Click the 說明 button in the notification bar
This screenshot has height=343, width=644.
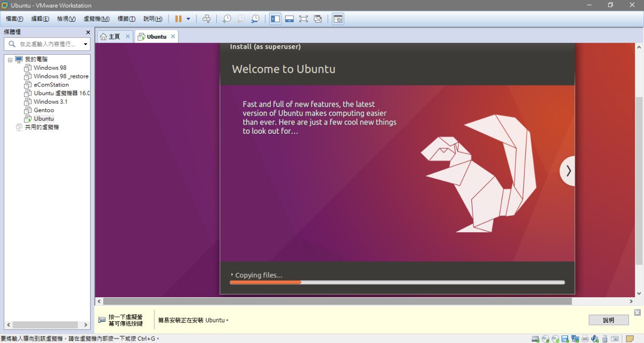pos(609,320)
